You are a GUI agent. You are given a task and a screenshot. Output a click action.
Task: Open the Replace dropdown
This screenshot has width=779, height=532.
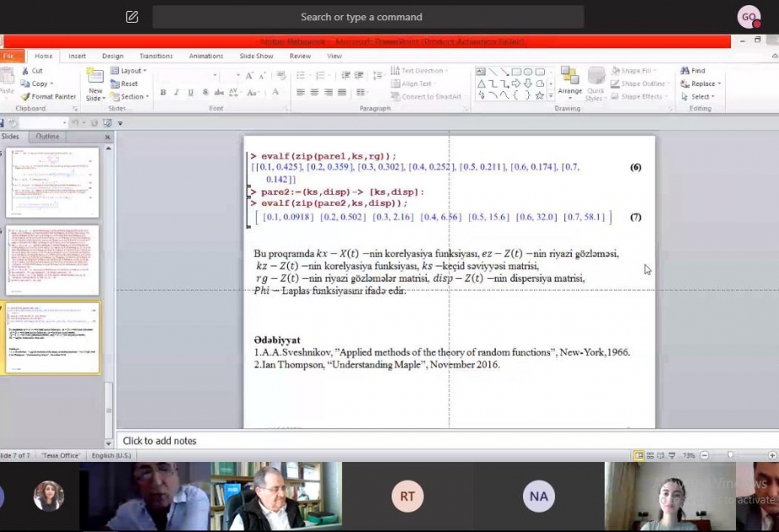tap(700, 84)
